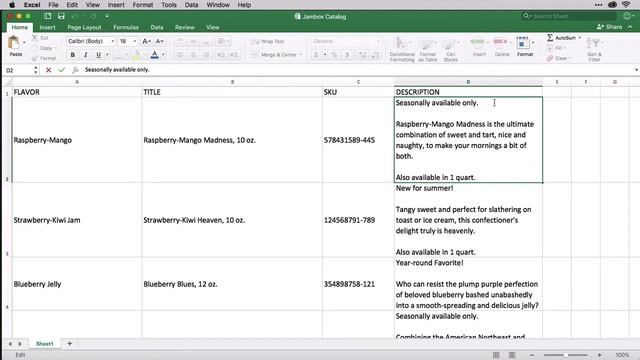Screen dimensions: 640x360
Task: Click the Delete cells icon
Action: pos(501,42)
